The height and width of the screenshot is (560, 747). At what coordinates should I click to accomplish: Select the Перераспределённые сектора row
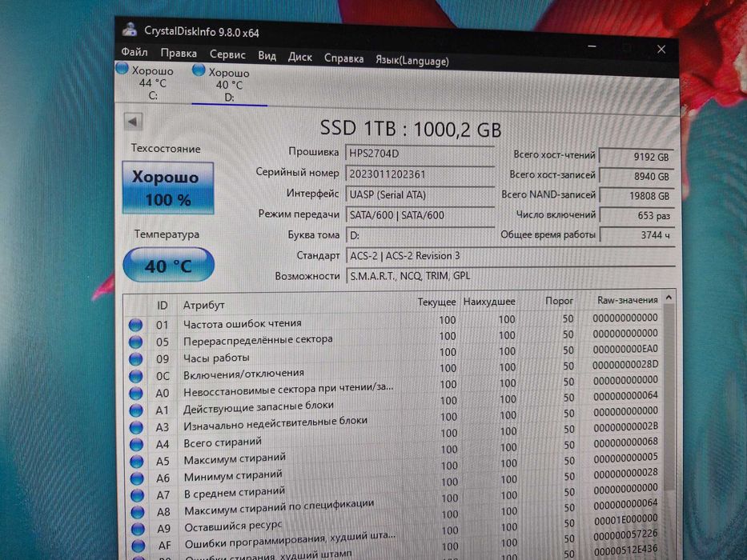coord(395,338)
